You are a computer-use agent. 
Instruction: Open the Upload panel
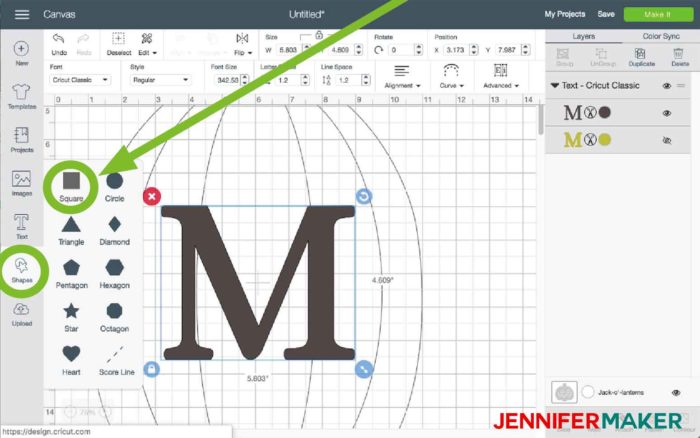tap(21, 314)
